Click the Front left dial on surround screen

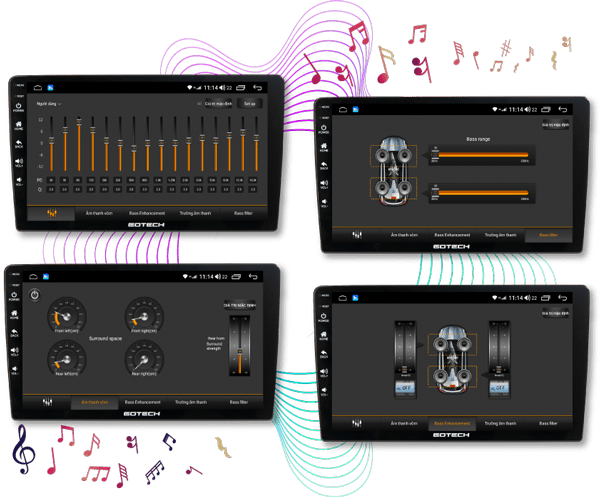coord(66,317)
